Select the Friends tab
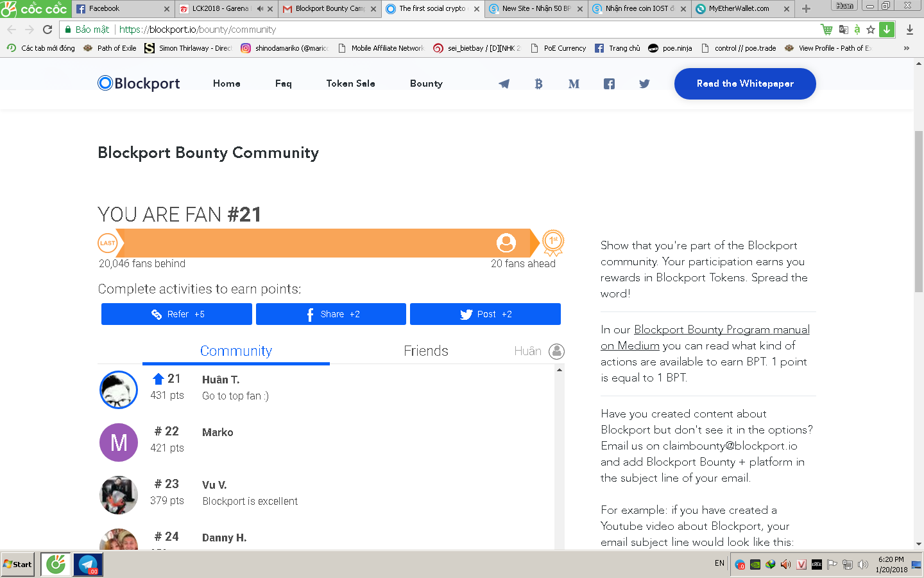 [x=426, y=351]
